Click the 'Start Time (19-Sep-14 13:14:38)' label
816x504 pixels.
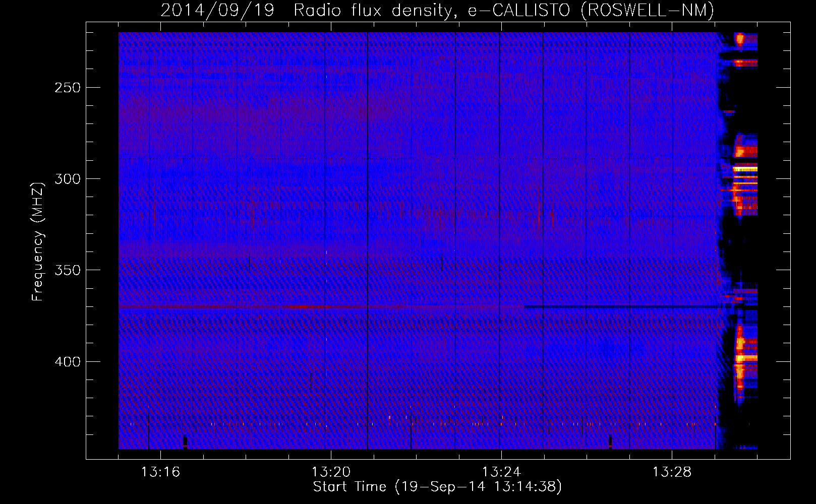tap(437, 487)
